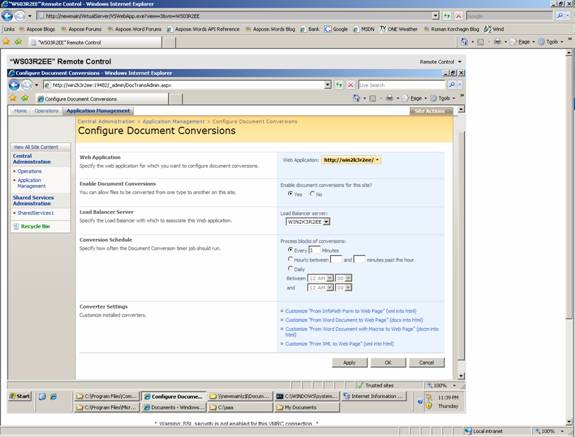Click Operations link in left sidebar

point(30,171)
